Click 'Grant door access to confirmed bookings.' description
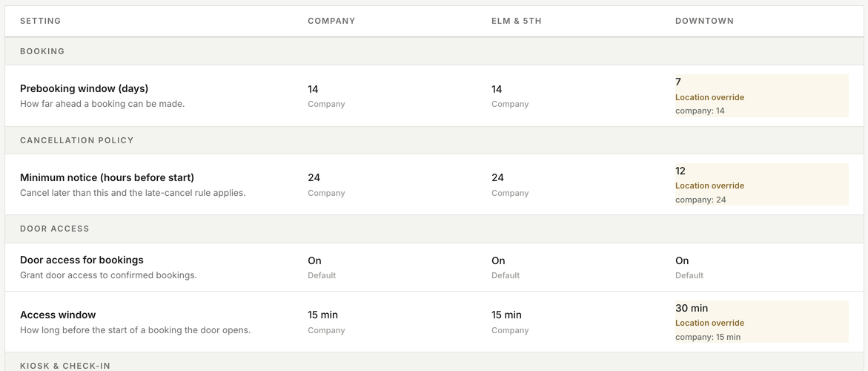The height and width of the screenshot is (371, 868). [x=108, y=275]
